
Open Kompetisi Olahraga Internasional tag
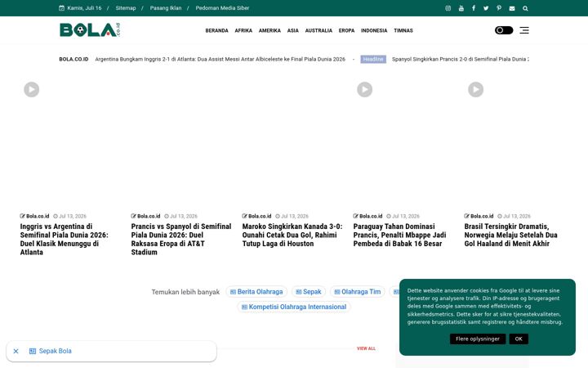294,307
